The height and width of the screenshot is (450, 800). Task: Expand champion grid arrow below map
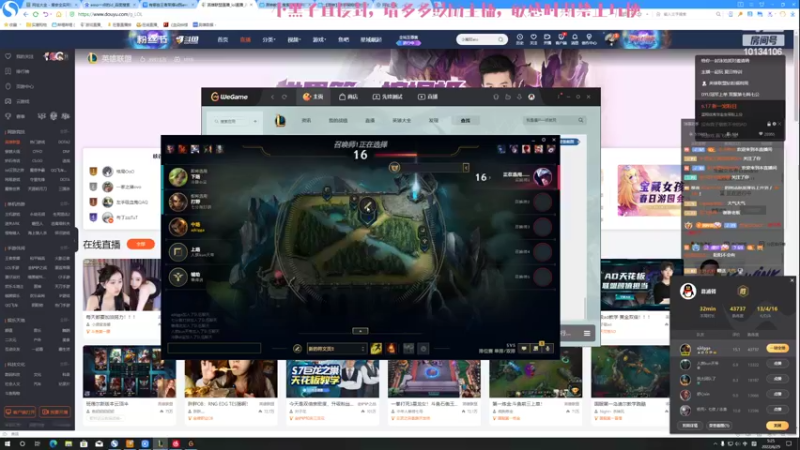pos(360,331)
